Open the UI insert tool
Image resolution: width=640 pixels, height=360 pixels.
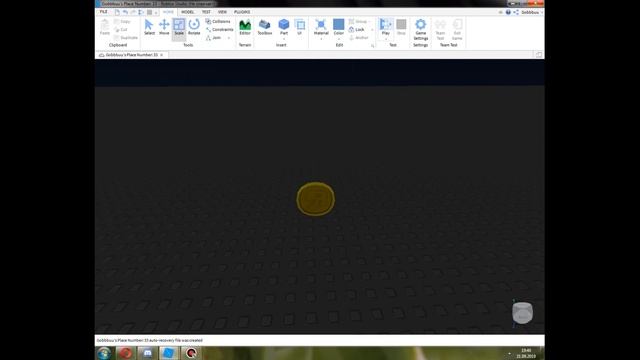tap(300, 27)
